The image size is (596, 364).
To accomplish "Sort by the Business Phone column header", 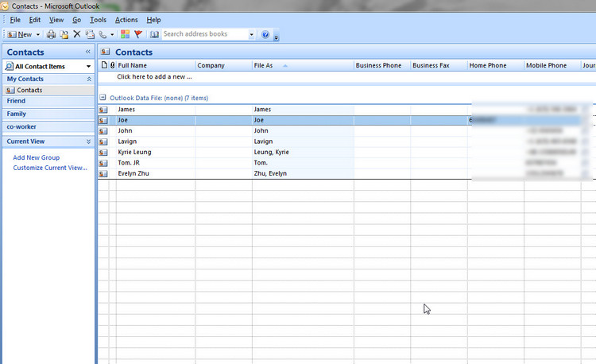I will (382, 65).
